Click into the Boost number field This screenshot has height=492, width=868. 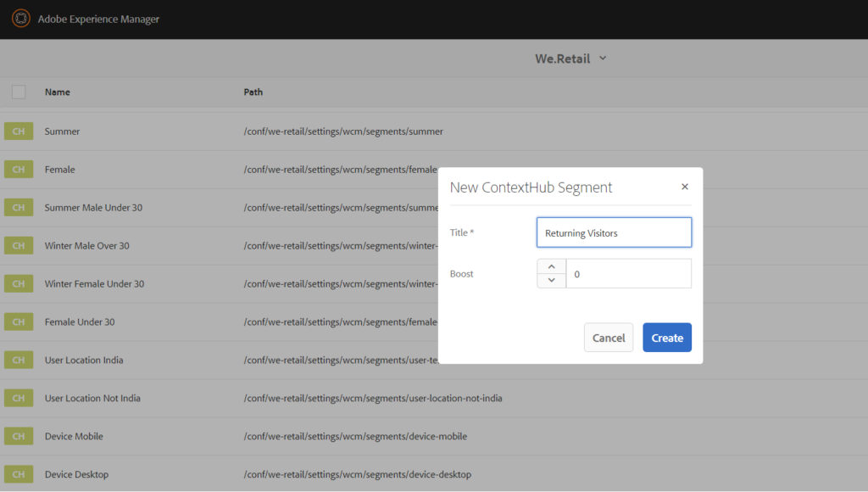tap(629, 274)
